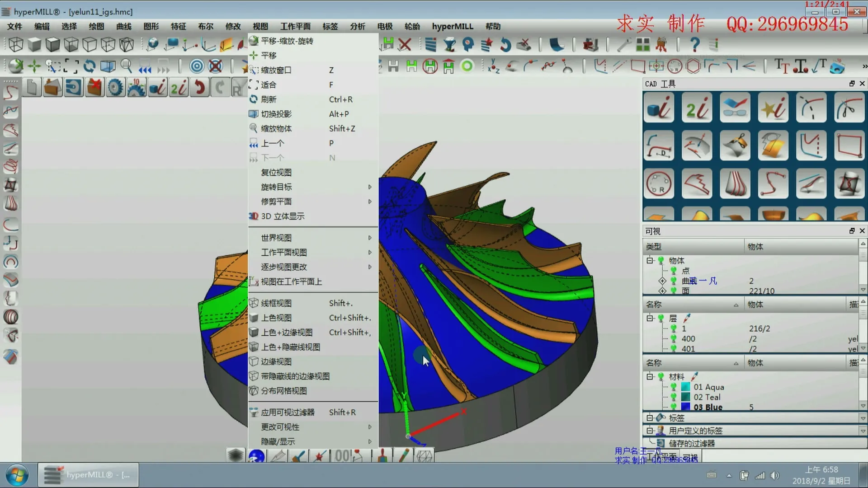Choose 复位视图 from the view menu
Screen dimensions: 868x488
pos(276,172)
